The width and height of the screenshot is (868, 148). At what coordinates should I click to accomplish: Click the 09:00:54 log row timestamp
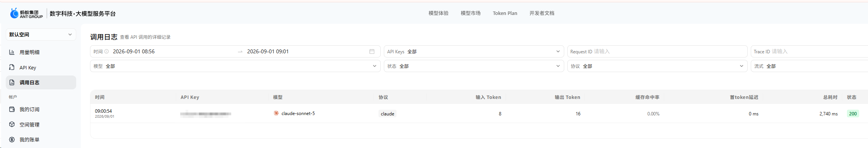tap(103, 111)
